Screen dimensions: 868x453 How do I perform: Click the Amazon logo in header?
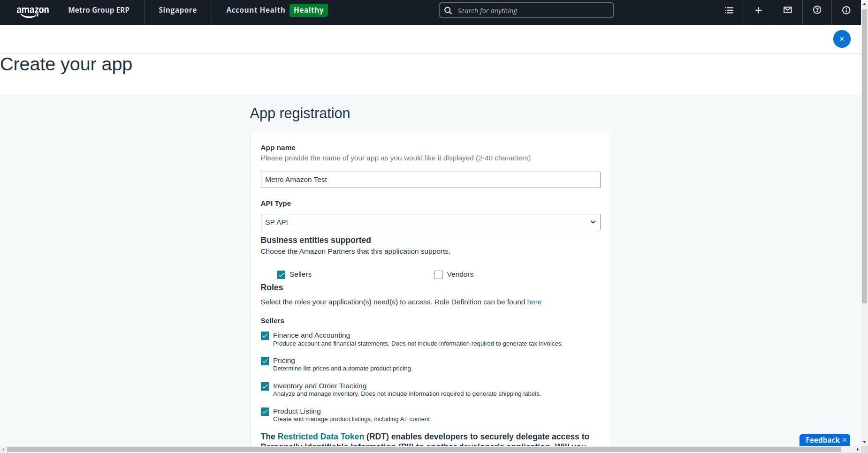click(x=32, y=11)
